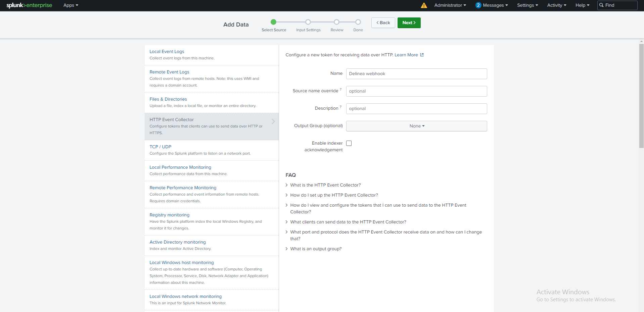
Task: Open the Output Group None dropdown
Action: coord(416,126)
